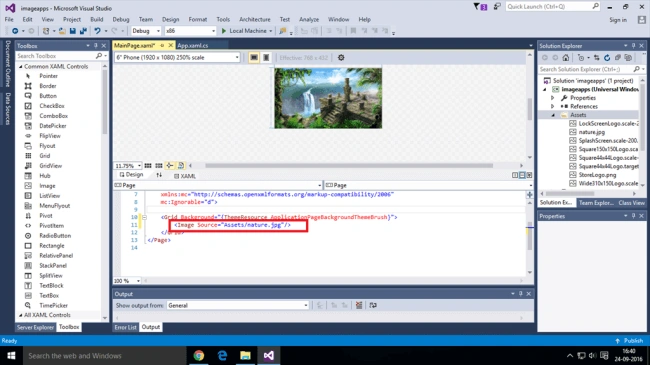
Task: Click the Show All Files icon
Action: click(x=628, y=58)
